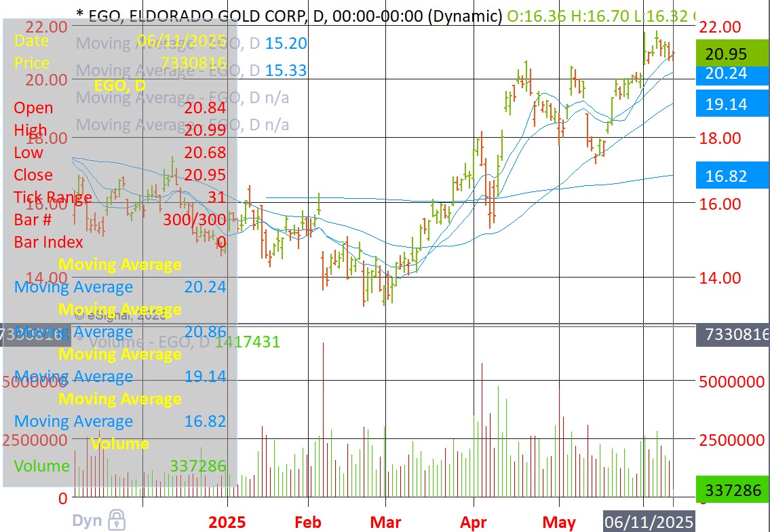Click the Open value 20.84 in data window
This screenshot has height=532, width=770.
[x=206, y=108]
